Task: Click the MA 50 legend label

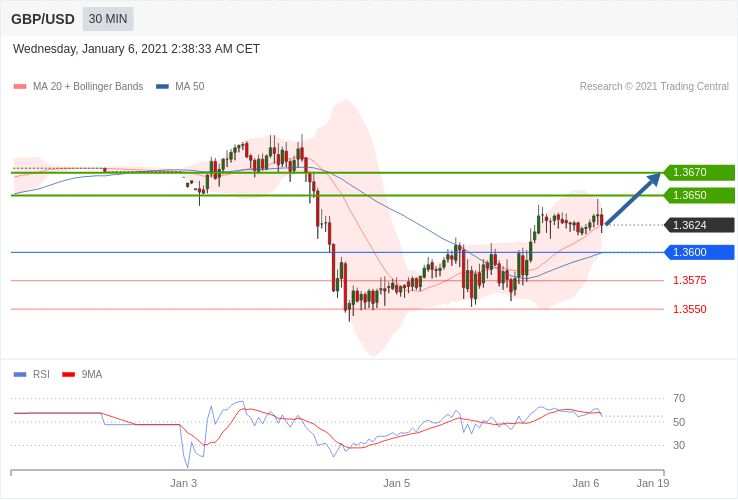Action: [190, 87]
